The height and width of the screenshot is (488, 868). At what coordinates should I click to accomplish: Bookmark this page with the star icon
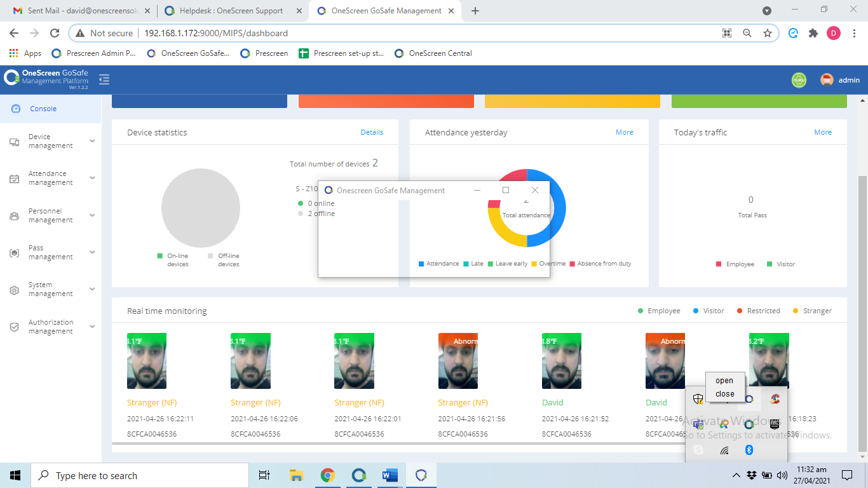[x=767, y=33]
